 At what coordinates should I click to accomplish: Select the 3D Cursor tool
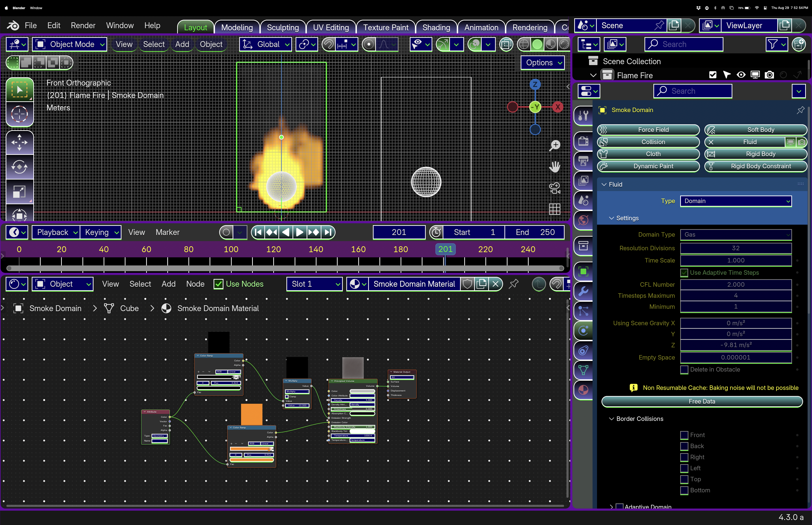pyautogui.click(x=20, y=114)
